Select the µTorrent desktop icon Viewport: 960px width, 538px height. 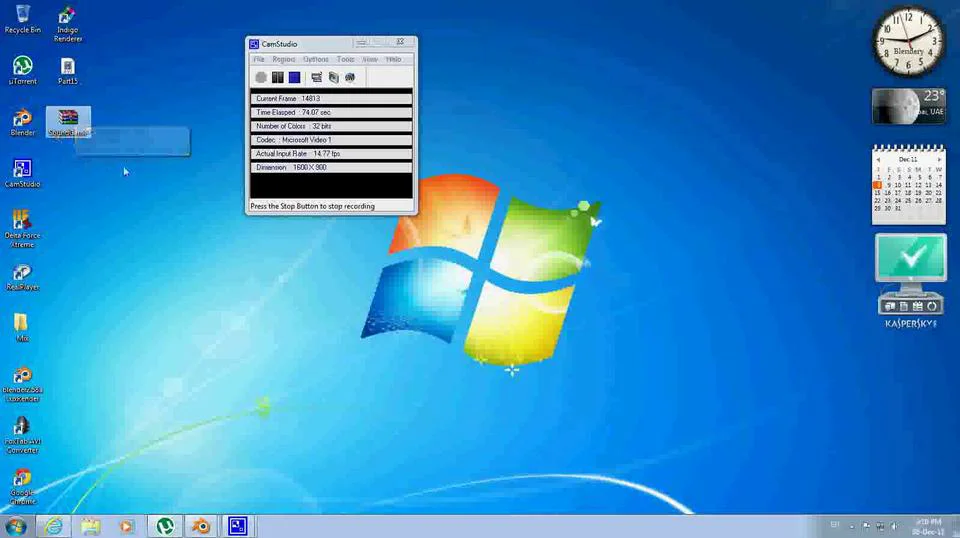tap(23, 69)
